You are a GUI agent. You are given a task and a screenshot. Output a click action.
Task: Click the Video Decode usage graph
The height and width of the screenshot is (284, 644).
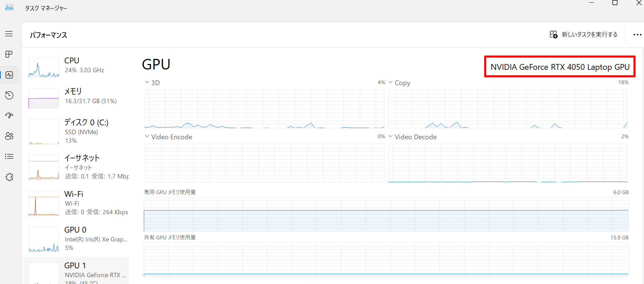(508, 163)
